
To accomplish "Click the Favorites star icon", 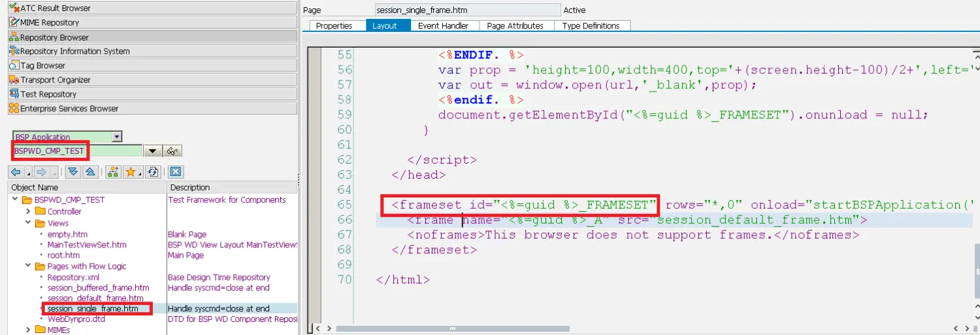I will (132, 172).
